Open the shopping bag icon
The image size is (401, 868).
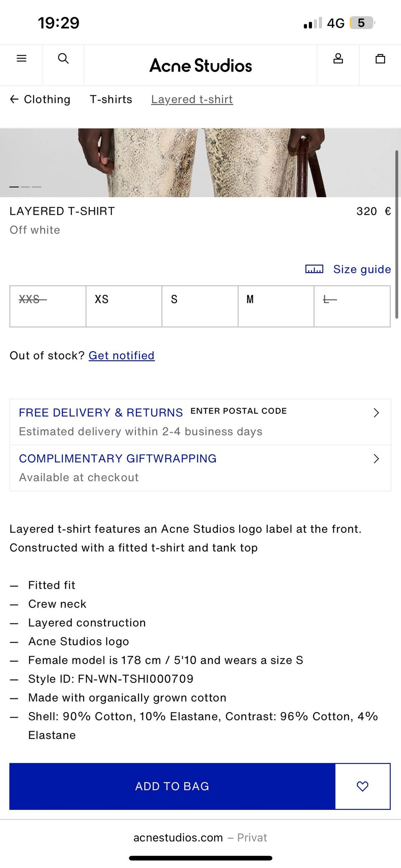click(x=380, y=59)
